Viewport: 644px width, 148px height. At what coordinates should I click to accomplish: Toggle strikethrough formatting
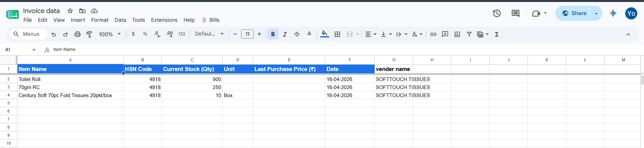(297, 34)
